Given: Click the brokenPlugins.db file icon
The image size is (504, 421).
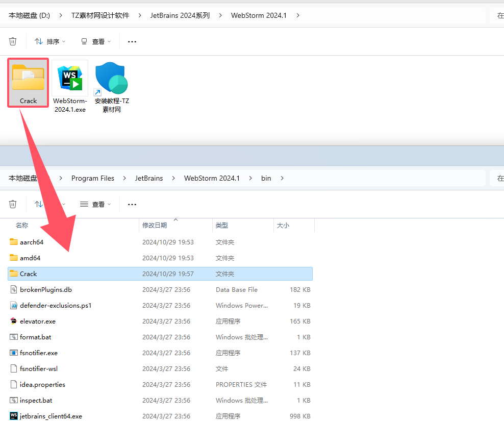Looking at the screenshot, I should 13,289.
